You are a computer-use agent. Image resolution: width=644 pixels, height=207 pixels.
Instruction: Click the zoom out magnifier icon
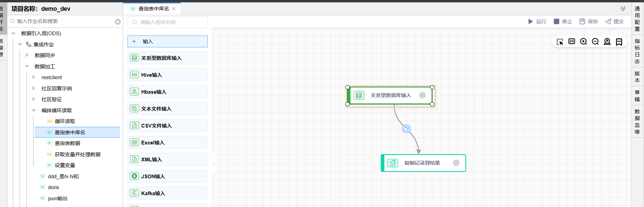pos(595,42)
